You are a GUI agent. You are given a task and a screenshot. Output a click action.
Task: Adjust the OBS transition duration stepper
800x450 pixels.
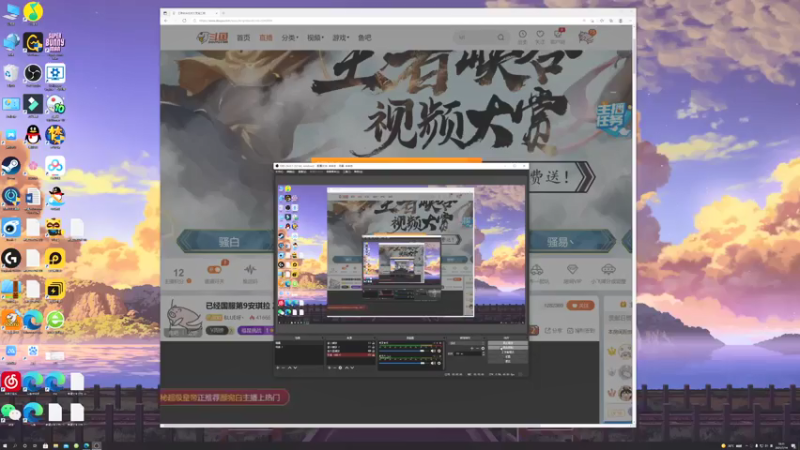[484, 354]
